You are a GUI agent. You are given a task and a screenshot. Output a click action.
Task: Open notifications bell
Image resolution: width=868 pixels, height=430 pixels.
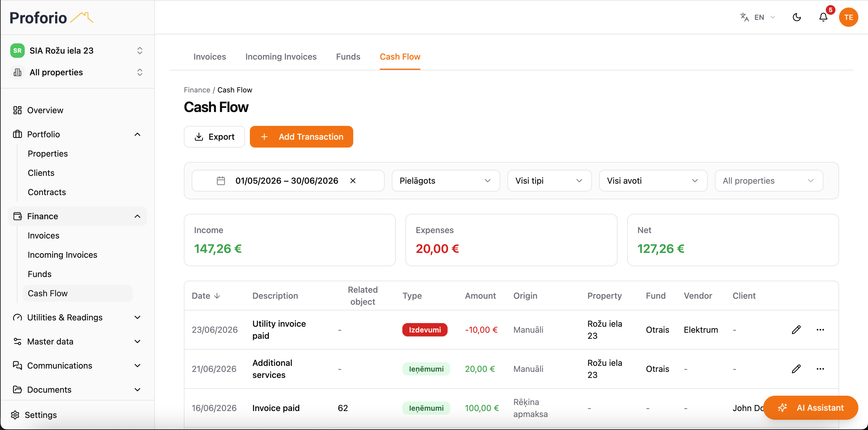823,17
